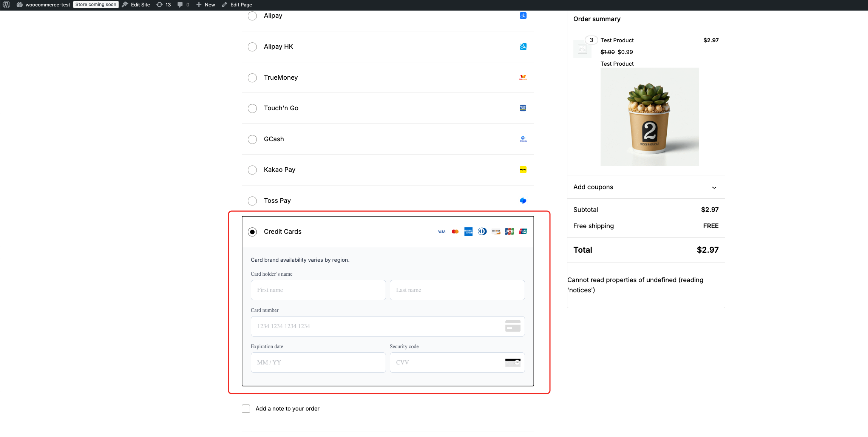
Task: Open the New content menu
Action: coord(205,5)
